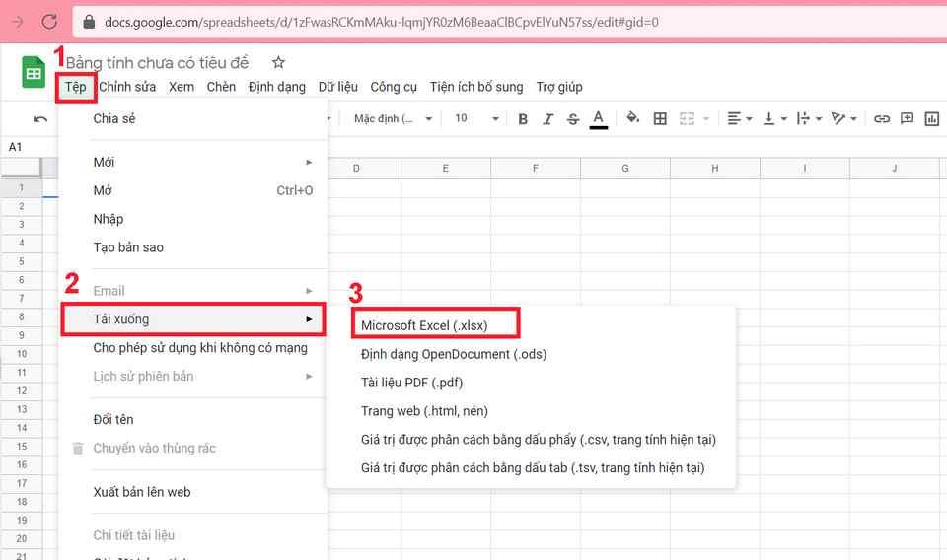Click the insert link icon
947x560 pixels.
pyautogui.click(x=882, y=119)
